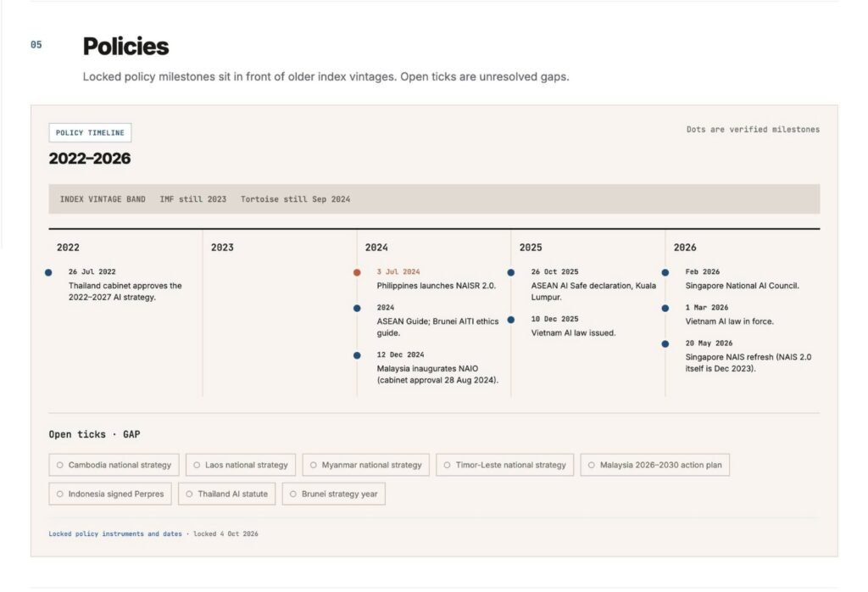The image size is (868, 592).
Task: Select the 12 Dec 2024 Malaysia NAIO dot
Action: click(357, 355)
